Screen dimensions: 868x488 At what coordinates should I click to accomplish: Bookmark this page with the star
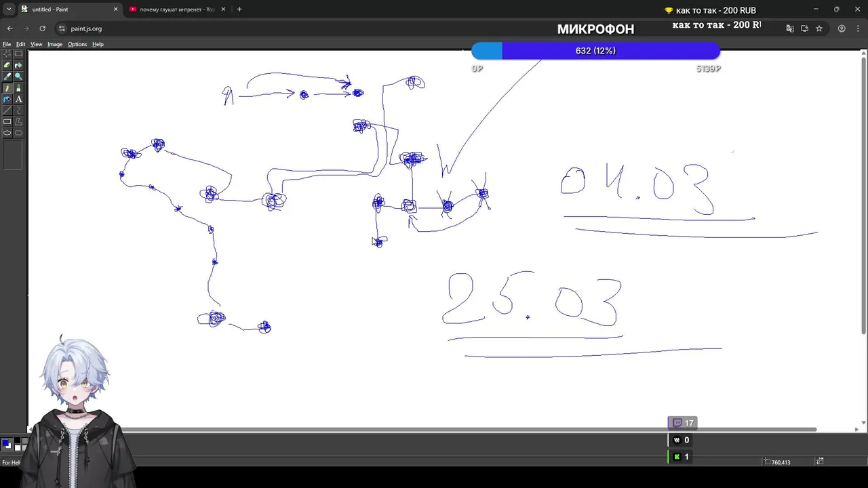click(x=819, y=28)
